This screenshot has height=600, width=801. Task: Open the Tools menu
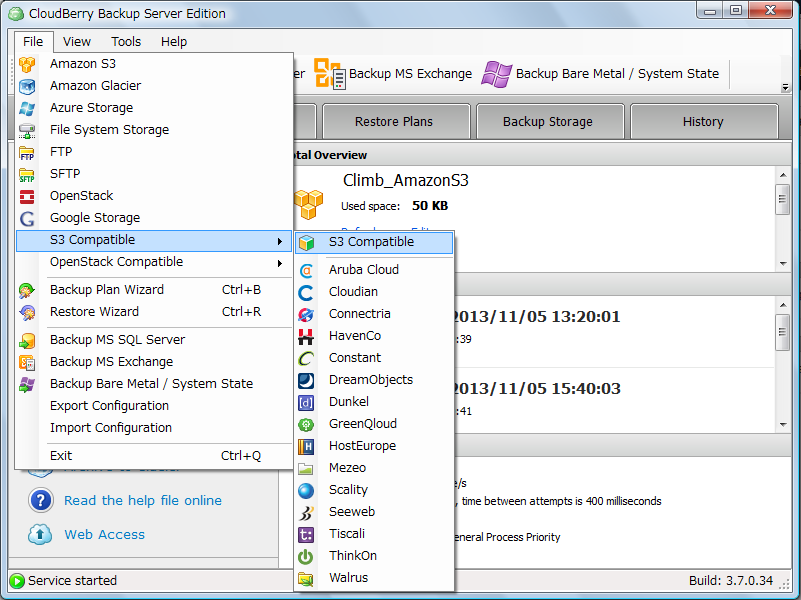126,41
